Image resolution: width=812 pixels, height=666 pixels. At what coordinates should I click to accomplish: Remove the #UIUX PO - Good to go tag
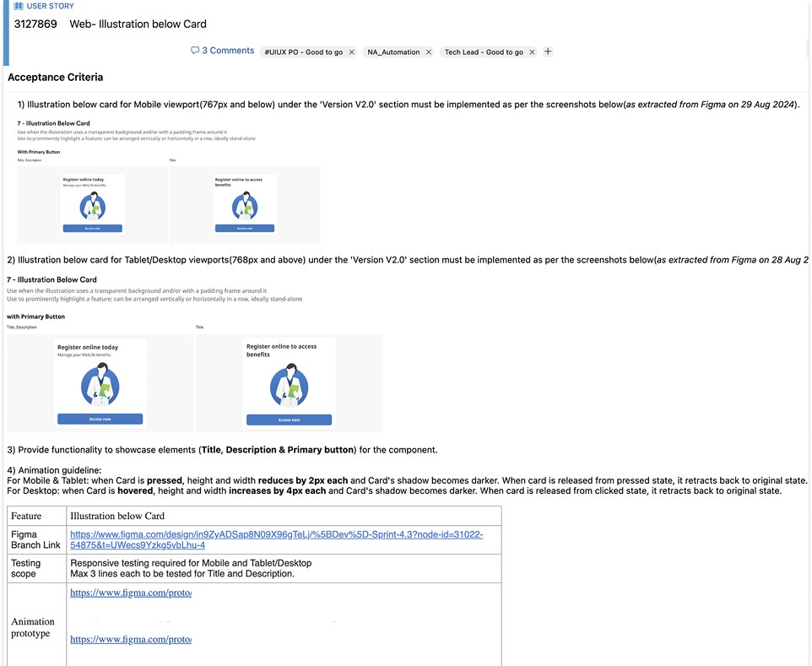coord(352,51)
